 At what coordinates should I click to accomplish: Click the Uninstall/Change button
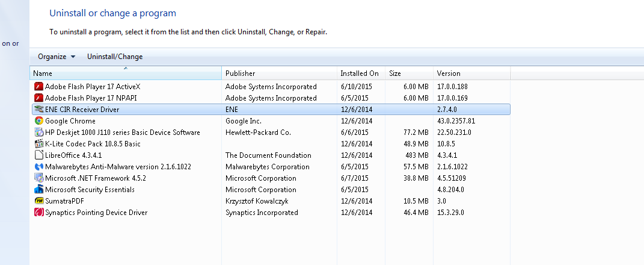[x=115, y=57]
